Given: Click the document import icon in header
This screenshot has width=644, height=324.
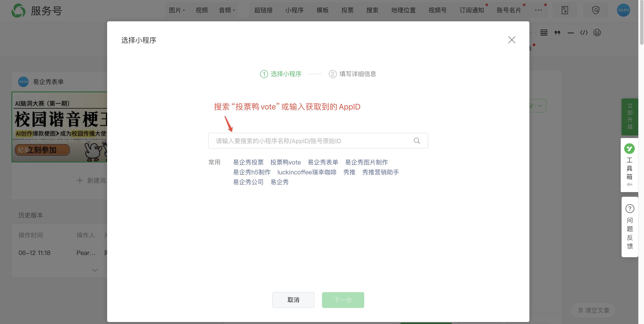Looking at the screenshot, I should point(565,10).
